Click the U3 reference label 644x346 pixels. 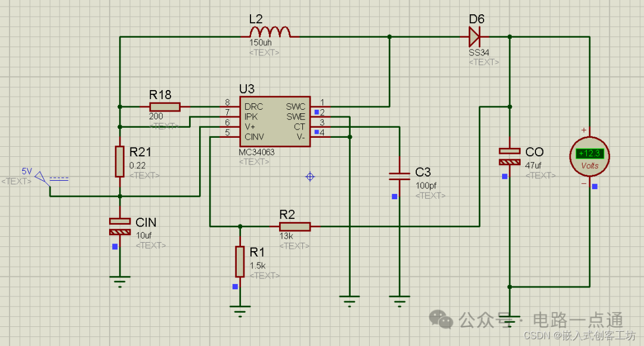(x=247, y=89)
